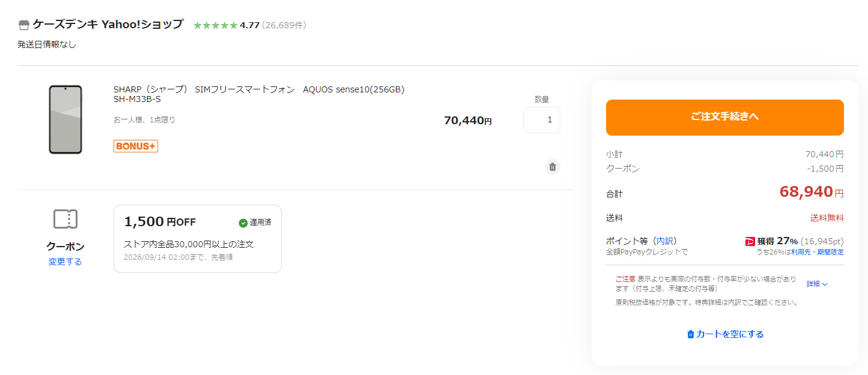Viewport: 868px width, 375px height.
Task: Click the store icon beside ケーズデンキ
Action: 24,25
